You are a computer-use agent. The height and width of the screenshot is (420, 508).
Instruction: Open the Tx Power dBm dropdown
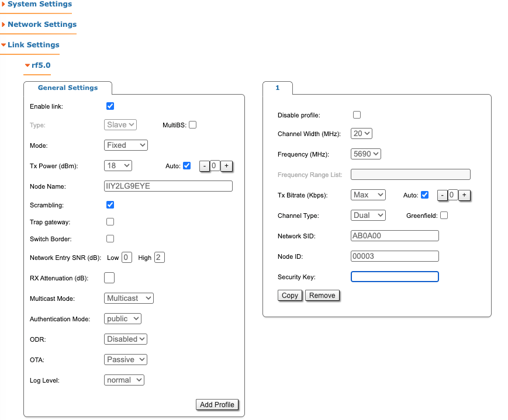[x=118, y=165]
